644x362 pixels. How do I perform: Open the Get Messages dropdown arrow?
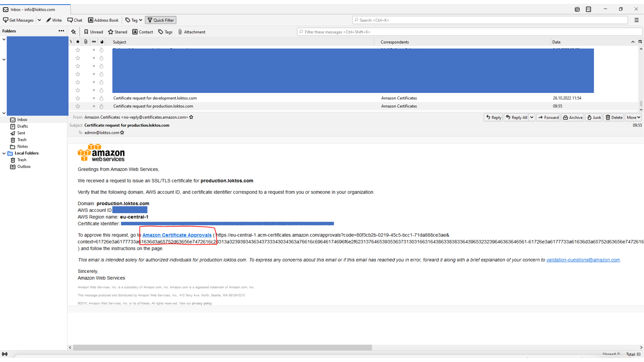(x=39, y=20)
